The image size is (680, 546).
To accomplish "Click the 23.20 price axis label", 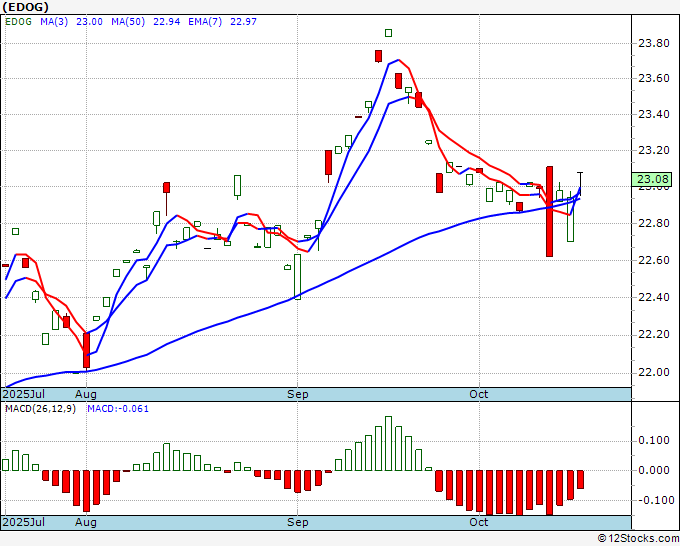I will [x=654, y=150].
